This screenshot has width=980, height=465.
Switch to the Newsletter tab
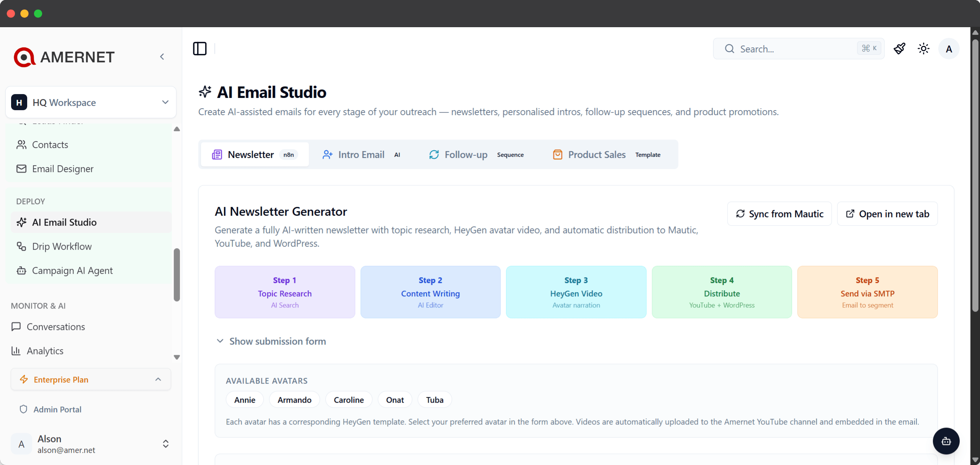click(255, 154)
